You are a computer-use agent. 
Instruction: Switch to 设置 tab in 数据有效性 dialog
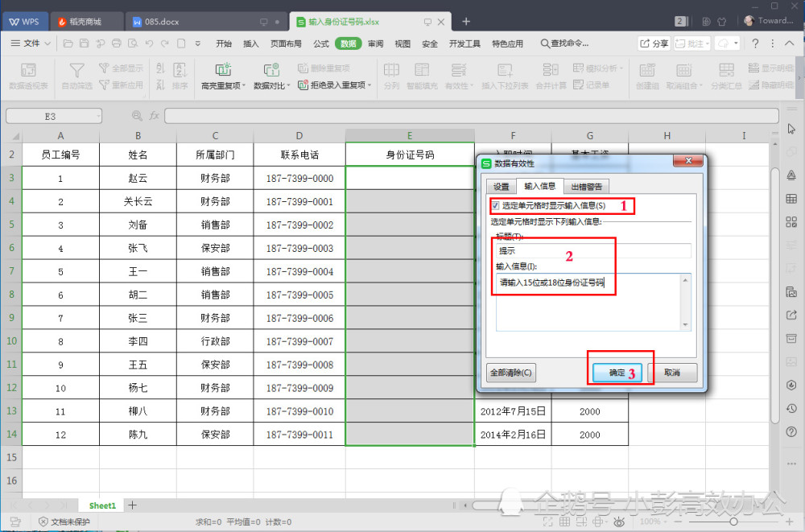[x=501, y=187]
